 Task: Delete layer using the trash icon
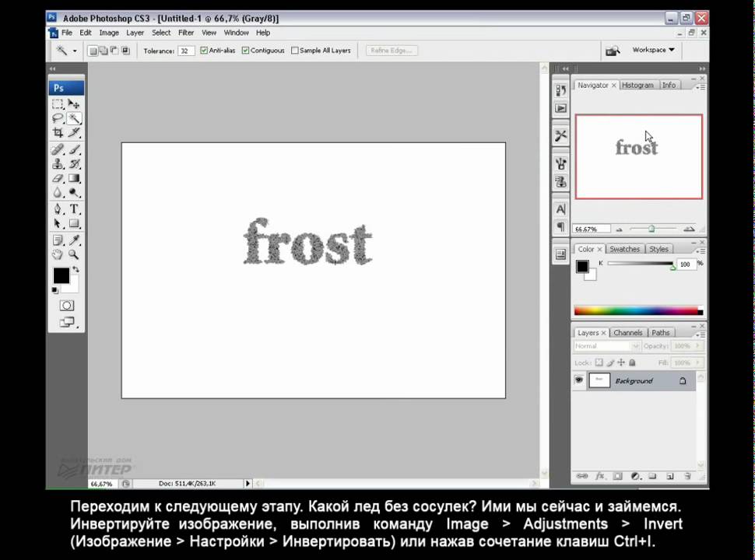[687, 476]
